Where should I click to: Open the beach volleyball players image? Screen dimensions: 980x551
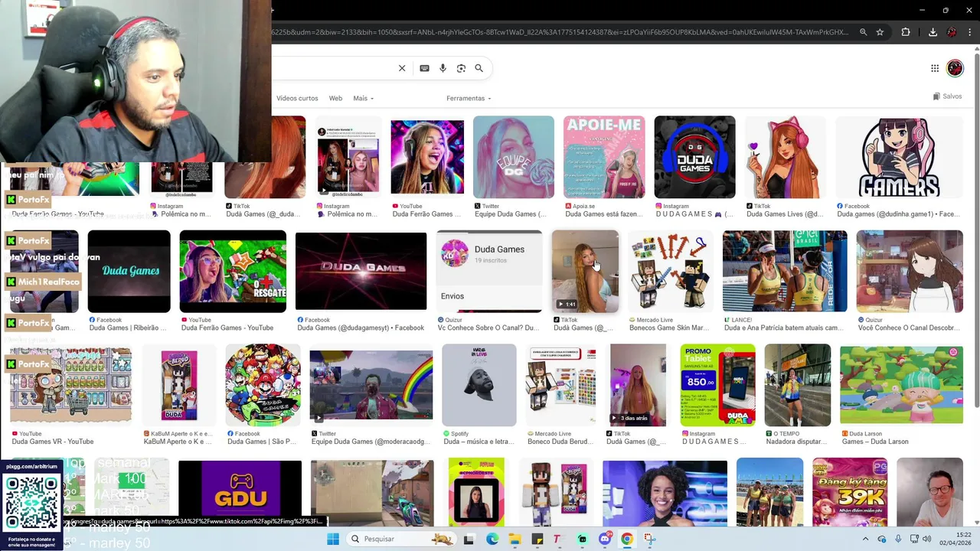coord(785,271)
